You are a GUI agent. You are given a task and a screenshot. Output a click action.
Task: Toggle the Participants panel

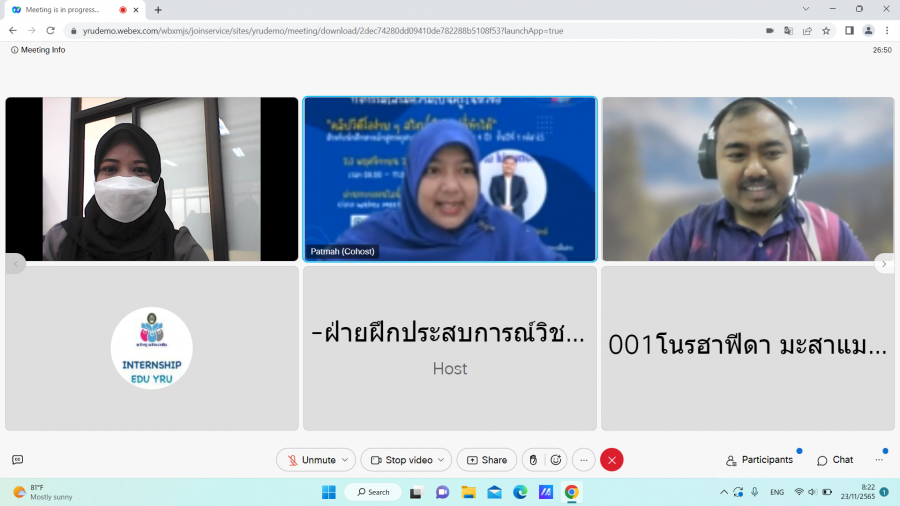[759, 460]
